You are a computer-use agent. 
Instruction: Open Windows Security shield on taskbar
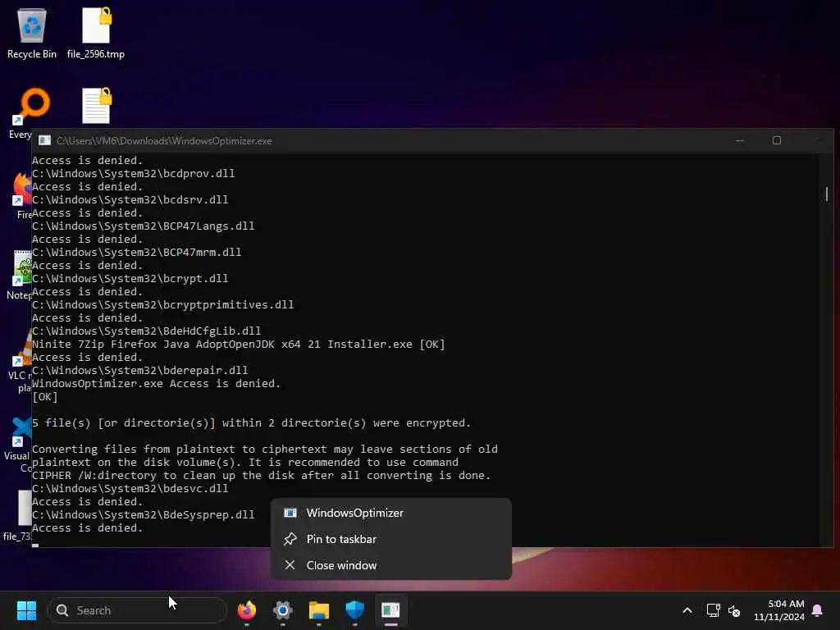354,610
